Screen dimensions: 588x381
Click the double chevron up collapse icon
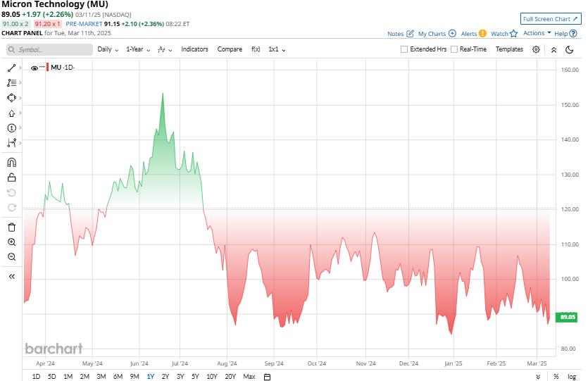click(x=553, y=50)
